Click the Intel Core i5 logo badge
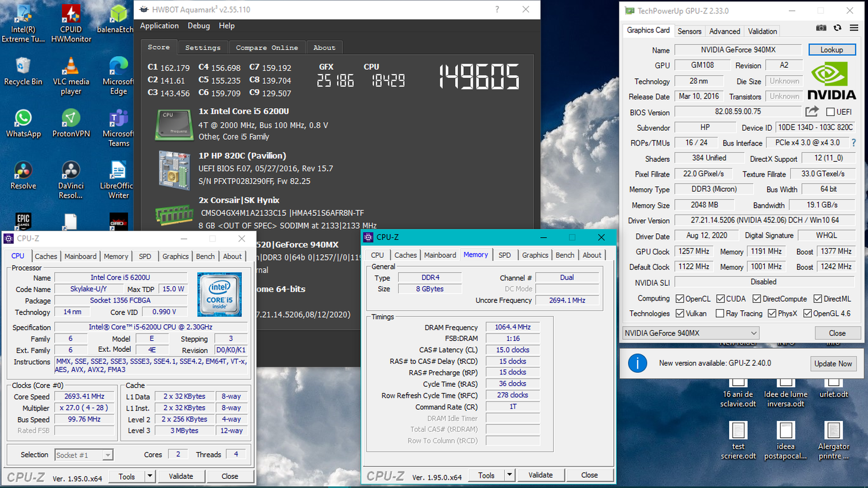The image size is (868, 488). (x=219, y=294)
